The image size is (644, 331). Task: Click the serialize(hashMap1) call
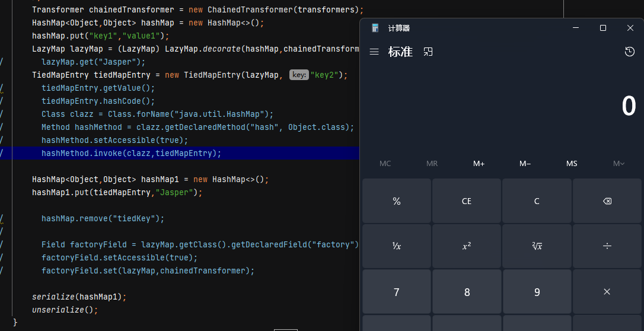(79, 297)
